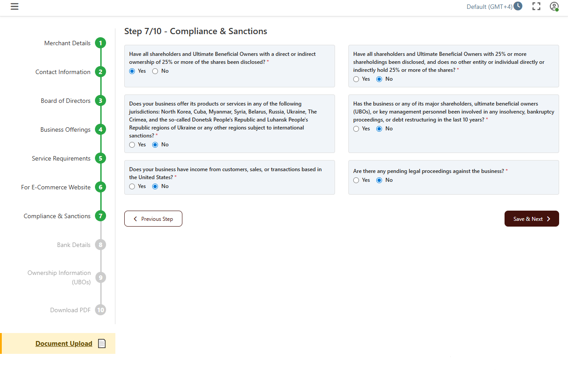Open the user profile icon
This screenshot has width=568, height=392.
coord(554,6)
